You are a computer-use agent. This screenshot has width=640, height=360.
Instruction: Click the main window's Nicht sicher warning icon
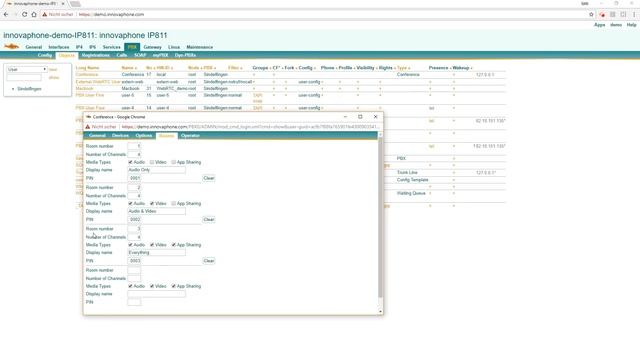click(45, 14)
